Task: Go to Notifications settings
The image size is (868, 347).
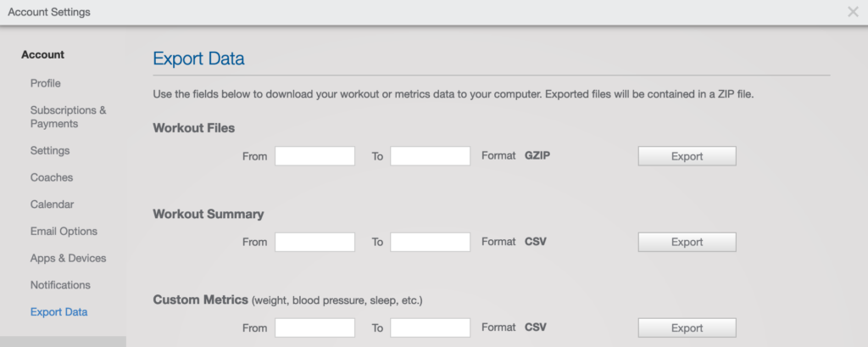Action: point(60,285)
